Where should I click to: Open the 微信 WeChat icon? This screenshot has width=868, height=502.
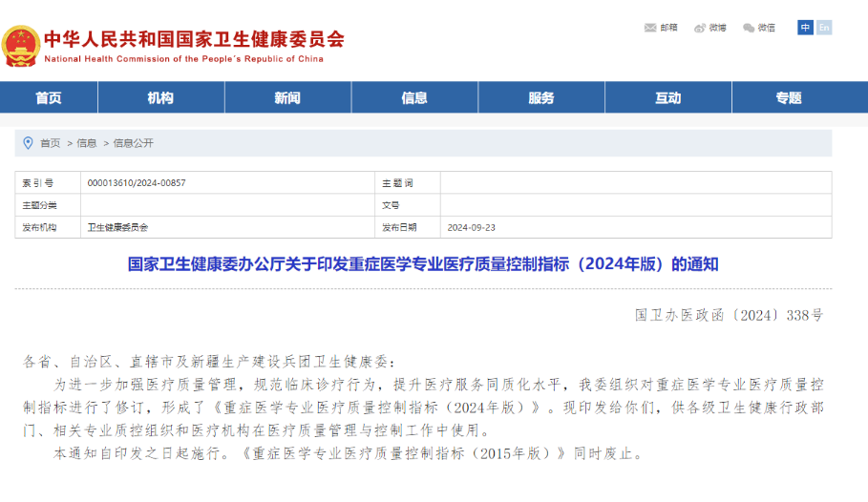tap(749, 28)
